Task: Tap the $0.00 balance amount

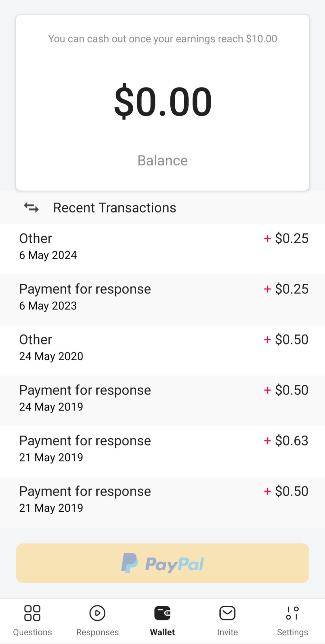Action: coord(163,101)
